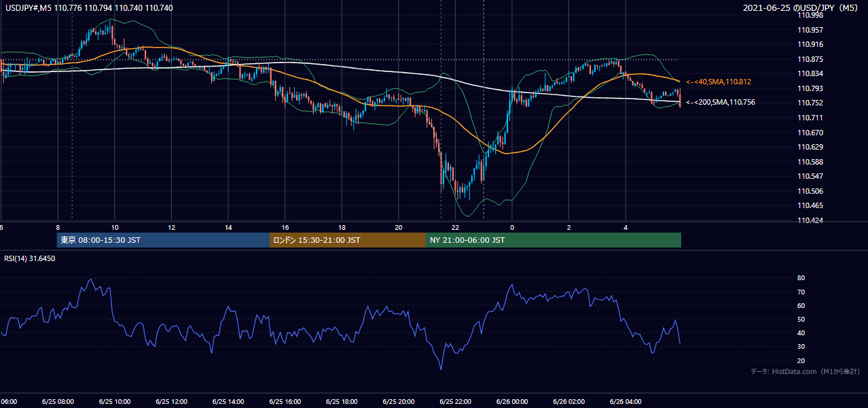Click the RSI axis level 70

coord(801,292)
